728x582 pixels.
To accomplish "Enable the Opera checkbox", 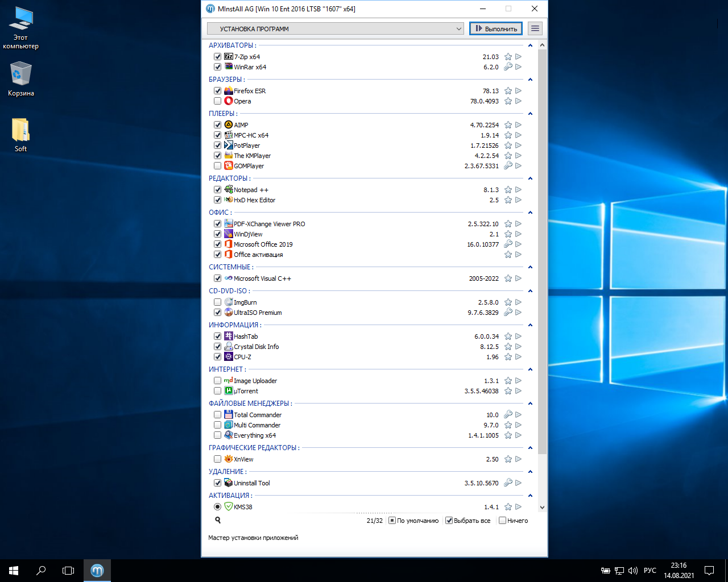I will coord(217,101).
